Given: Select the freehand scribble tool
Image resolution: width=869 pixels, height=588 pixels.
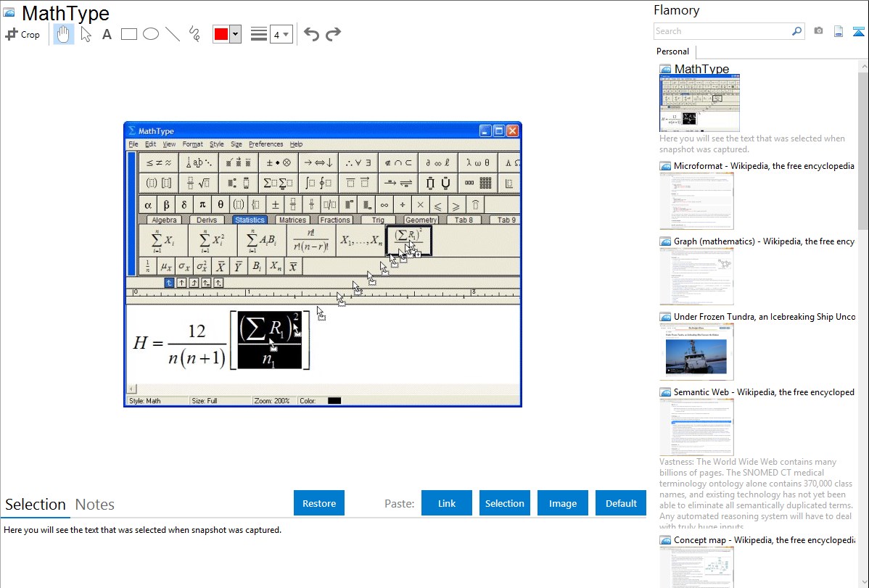Looking at the screenshot, I should 194,34.
